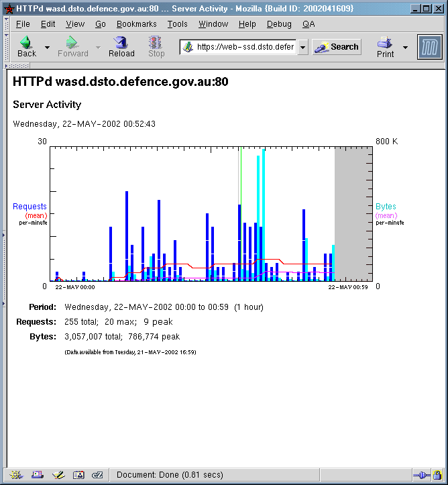Open the Bookmarks menu
The height and width of the screenshot is (485, 448).
(137, 24)
